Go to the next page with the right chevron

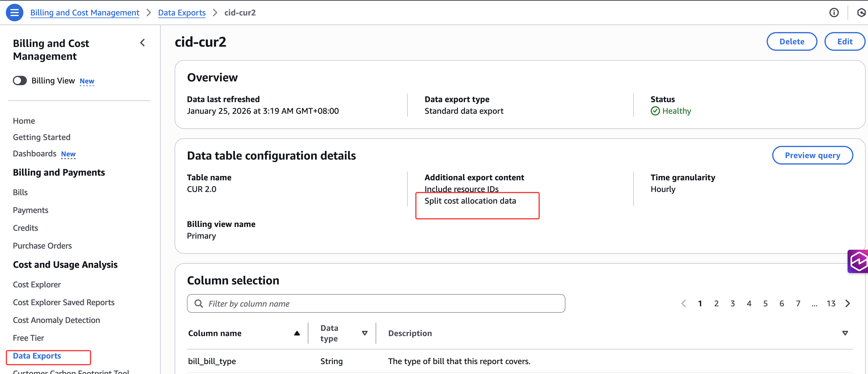click(x=848, y=304)
